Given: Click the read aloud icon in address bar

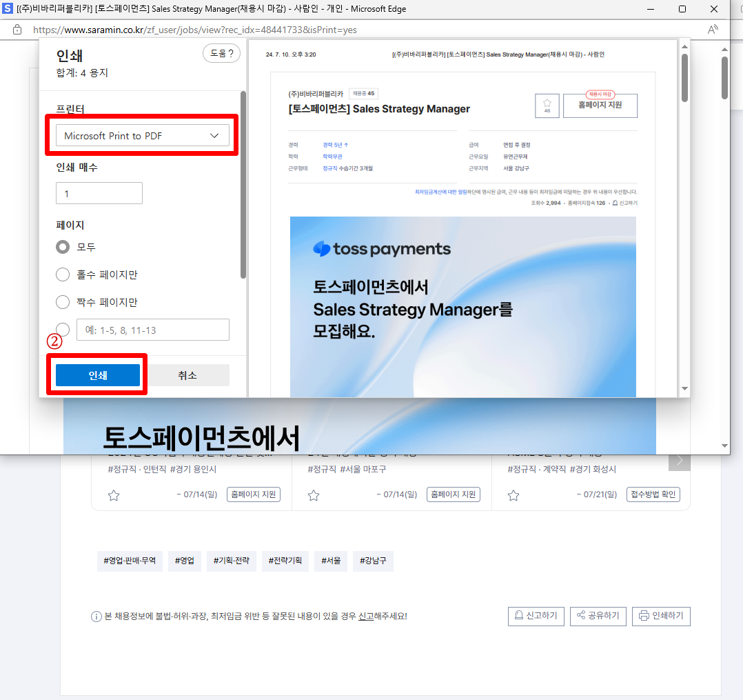Looking at the screenshot, I should tap(712, 30).
